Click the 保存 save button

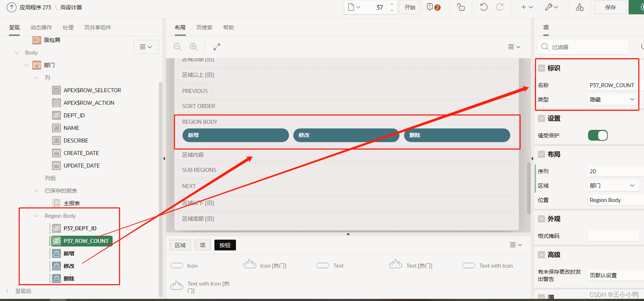610,7
